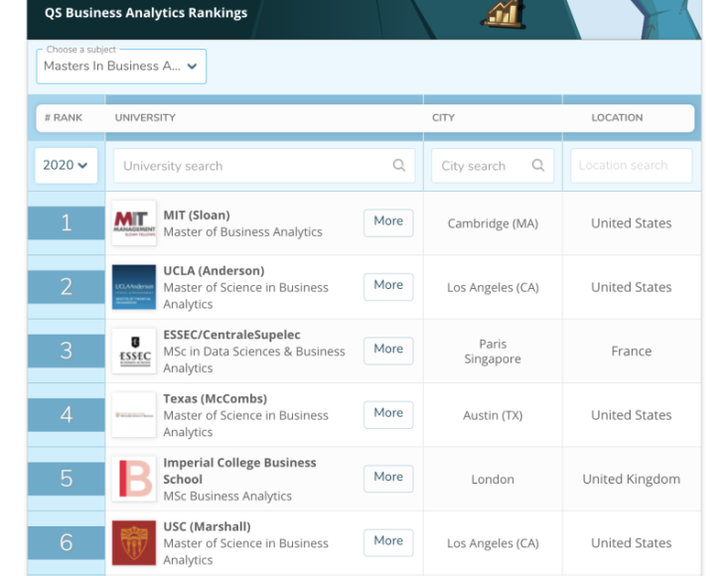Click More button for MIT (Sloan)
Viewport: 728px width, 576px height.
tap(388, 222)
